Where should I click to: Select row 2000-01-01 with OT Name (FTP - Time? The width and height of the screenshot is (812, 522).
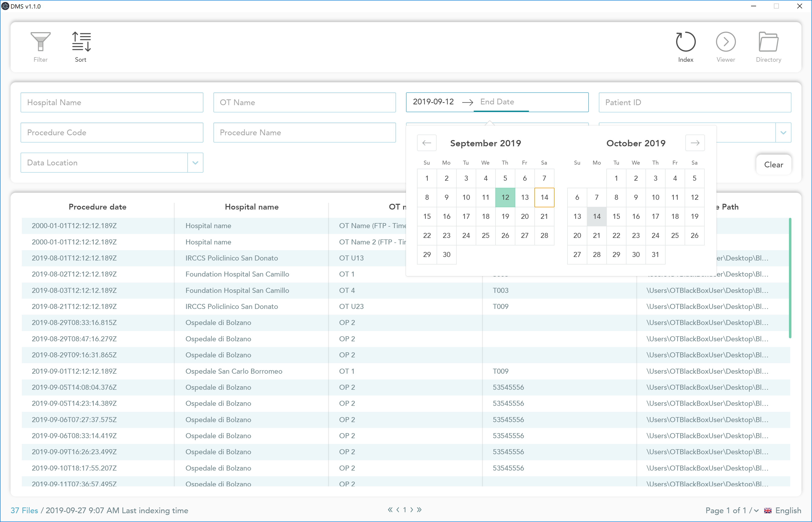point(406,226)
